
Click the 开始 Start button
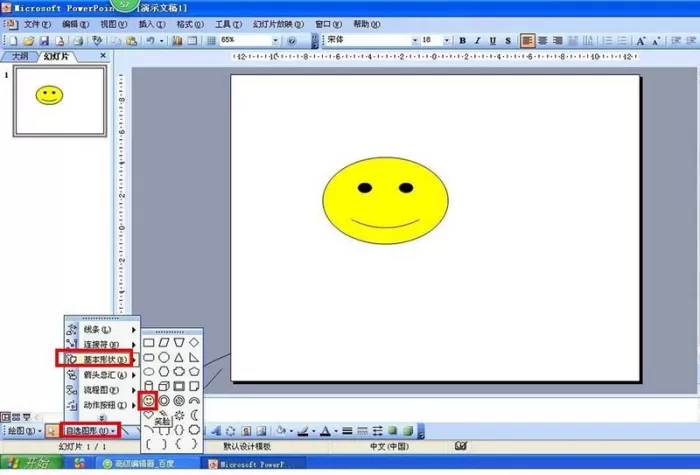point(31,463)
